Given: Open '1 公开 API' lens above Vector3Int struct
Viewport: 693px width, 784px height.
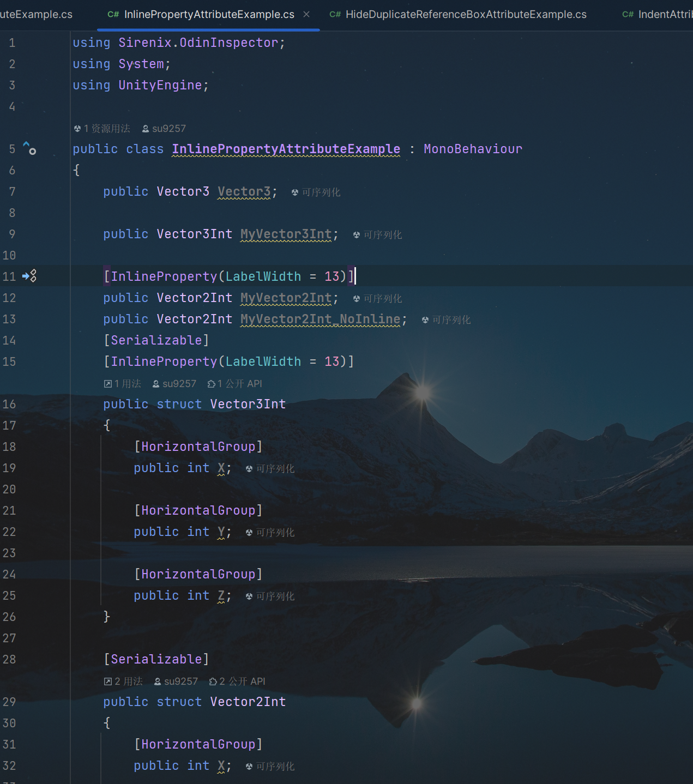Looking at the screenshot, I should (235, 384).
